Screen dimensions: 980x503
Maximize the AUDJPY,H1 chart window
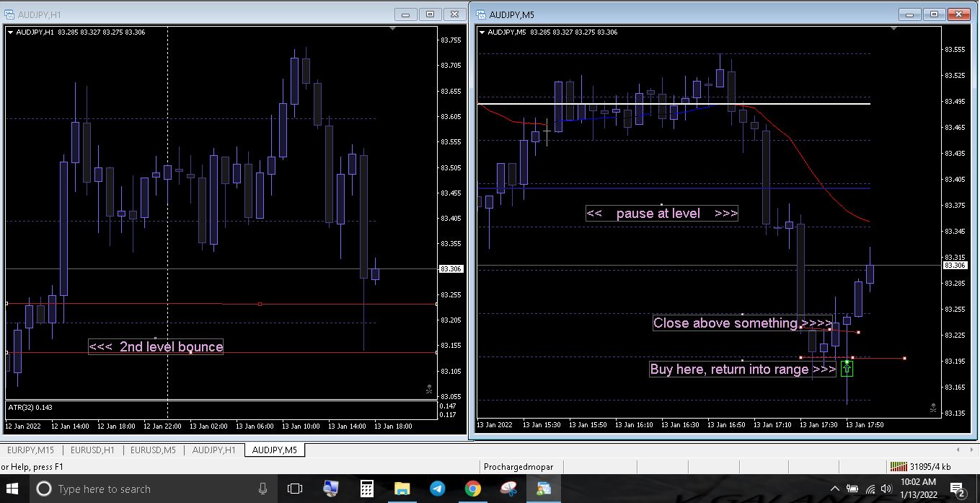[430, 14]
